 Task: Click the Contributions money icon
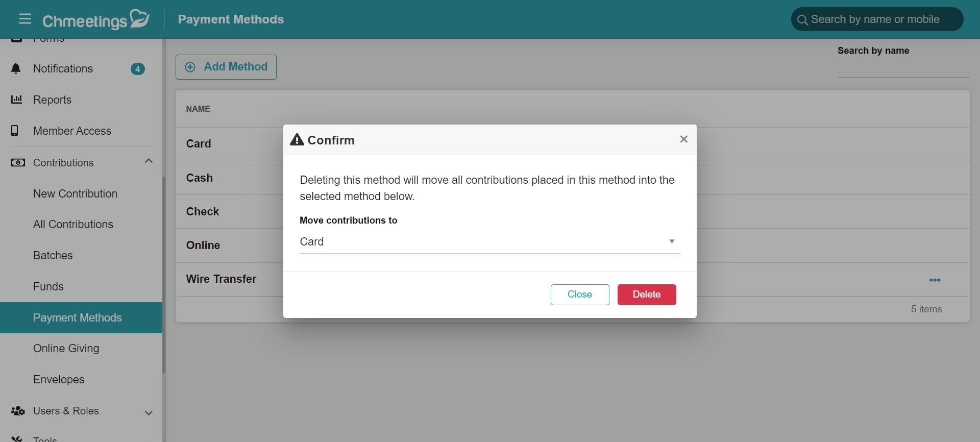(x=18, y=163)
